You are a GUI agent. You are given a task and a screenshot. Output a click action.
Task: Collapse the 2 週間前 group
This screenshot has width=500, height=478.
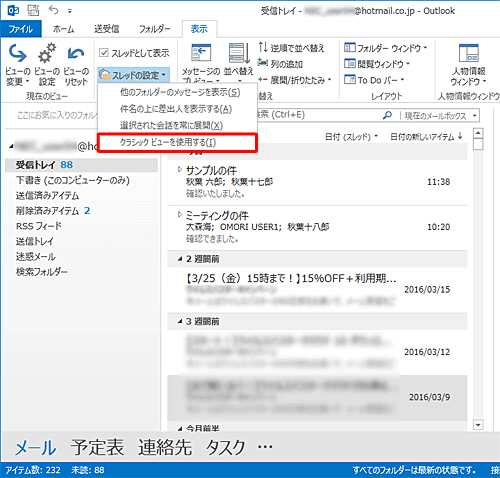click(180, 259)
